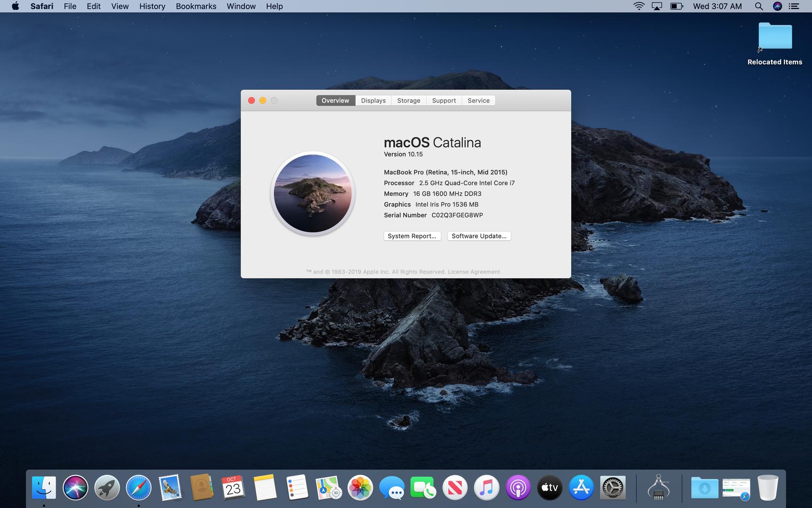This screenshot has height=508, width=812.
Task: Open Messages app in Dock
Action: (x=391, y=487)
